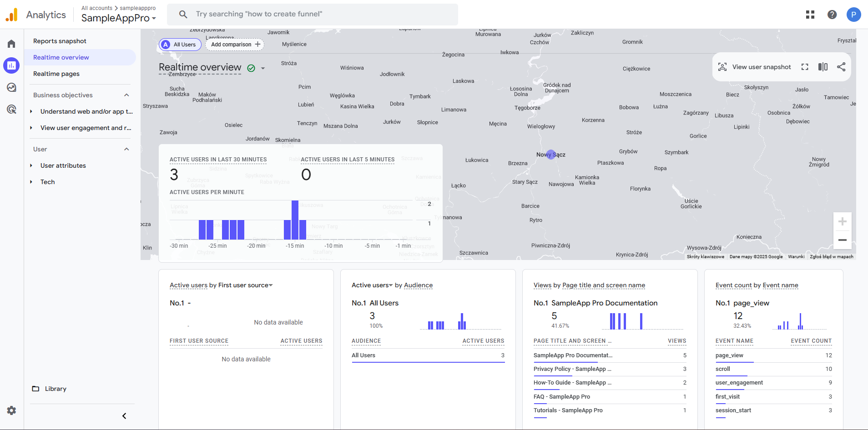Select All Users audience row
Viewport: 868px width, 430px height.
[x=428, y=355]
